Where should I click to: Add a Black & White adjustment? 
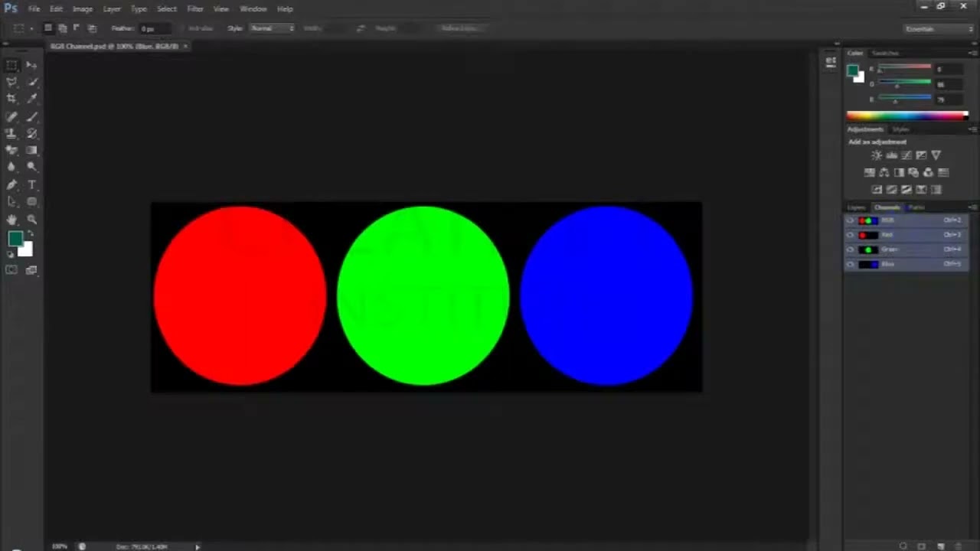pos(899,172)
